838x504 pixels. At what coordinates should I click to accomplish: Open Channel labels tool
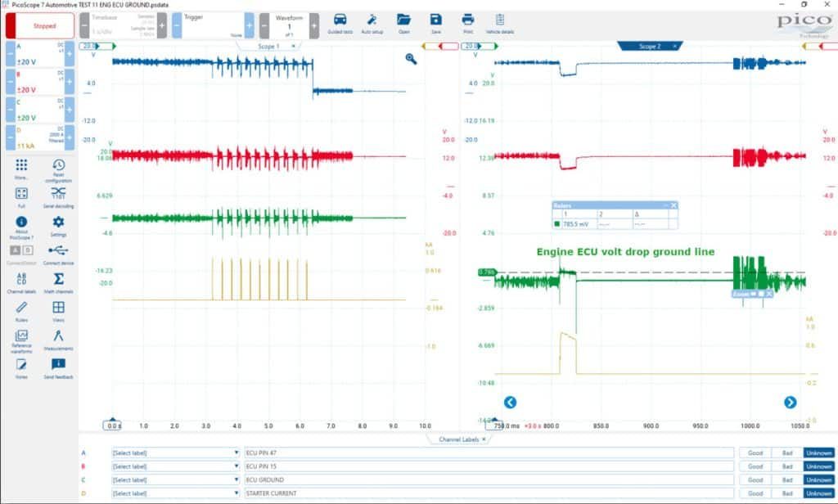tap(21, 282)
